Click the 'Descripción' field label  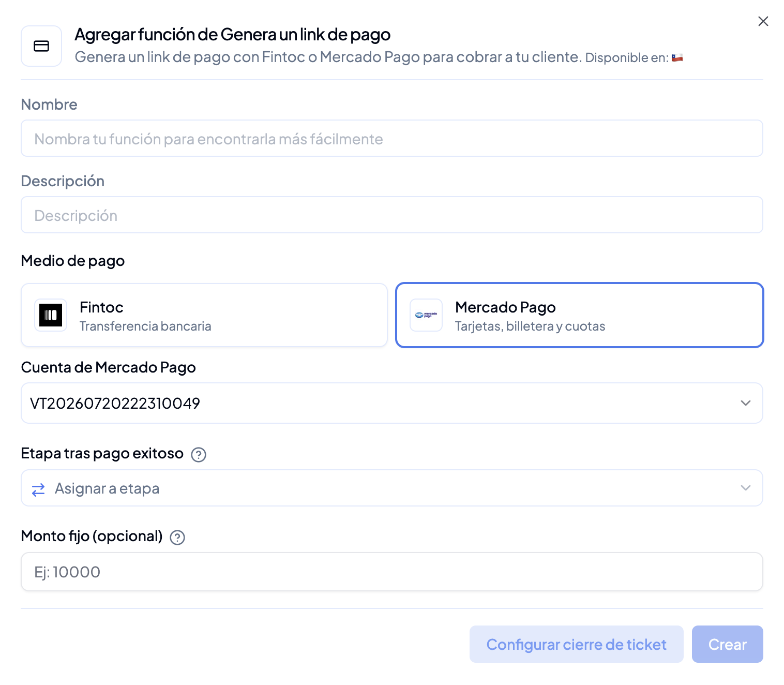[63, 181]
